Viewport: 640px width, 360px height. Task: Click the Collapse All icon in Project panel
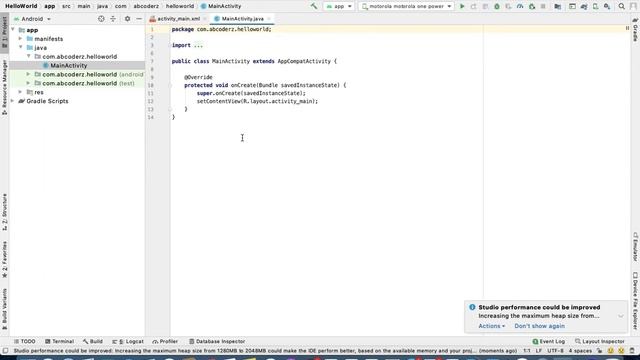coord(113,19)
